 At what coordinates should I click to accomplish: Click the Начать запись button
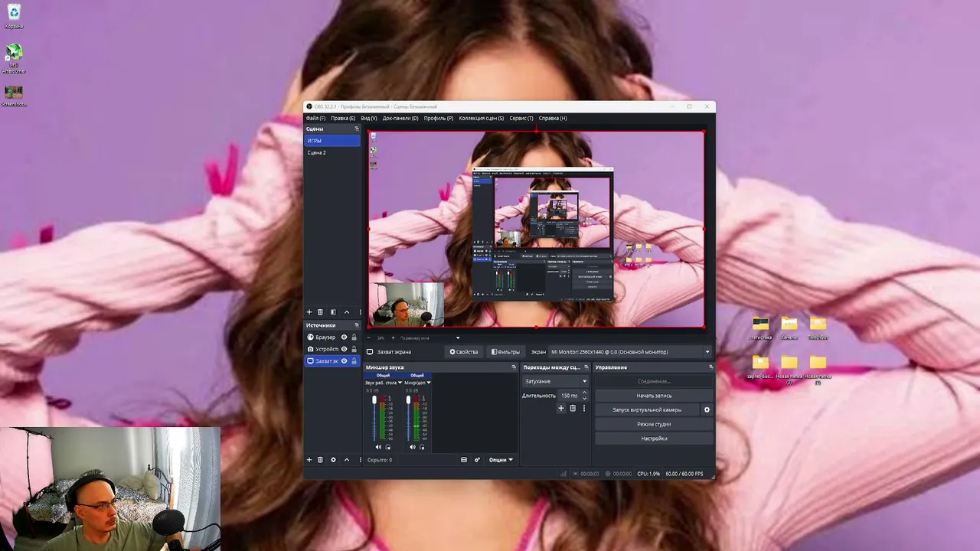pos(654,396)
